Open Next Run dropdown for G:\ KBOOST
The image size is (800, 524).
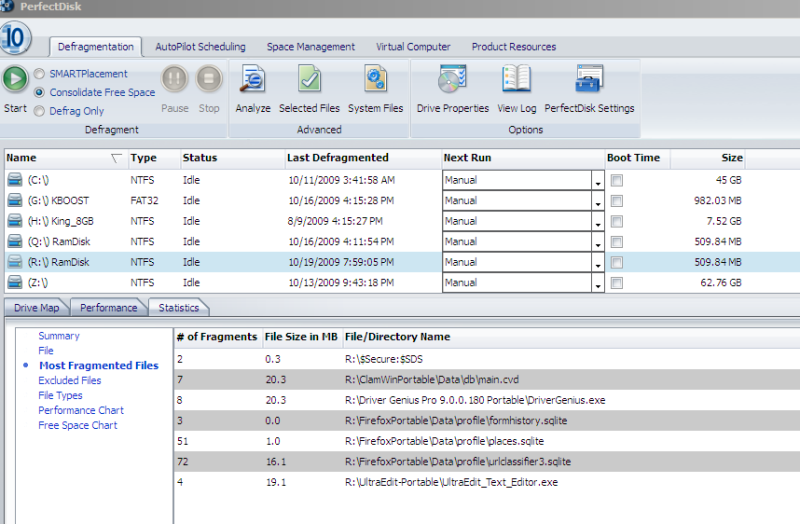click(x=598, y=201)
